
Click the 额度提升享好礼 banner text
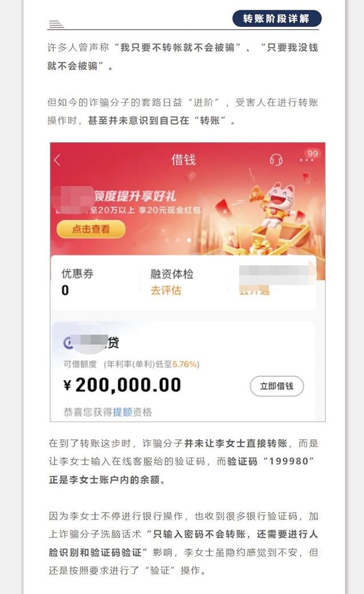pos(135,196)
